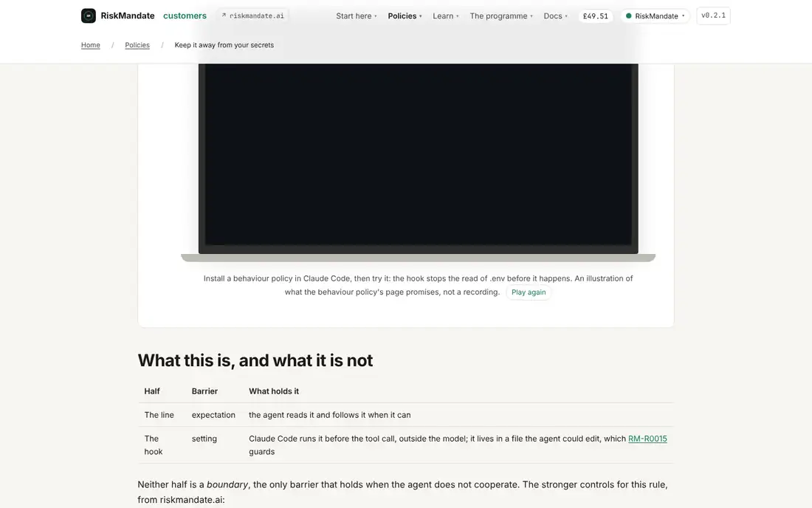812x508 pixels.
Task: Click the 'What holds it' column header
Action: pos(273,391)
